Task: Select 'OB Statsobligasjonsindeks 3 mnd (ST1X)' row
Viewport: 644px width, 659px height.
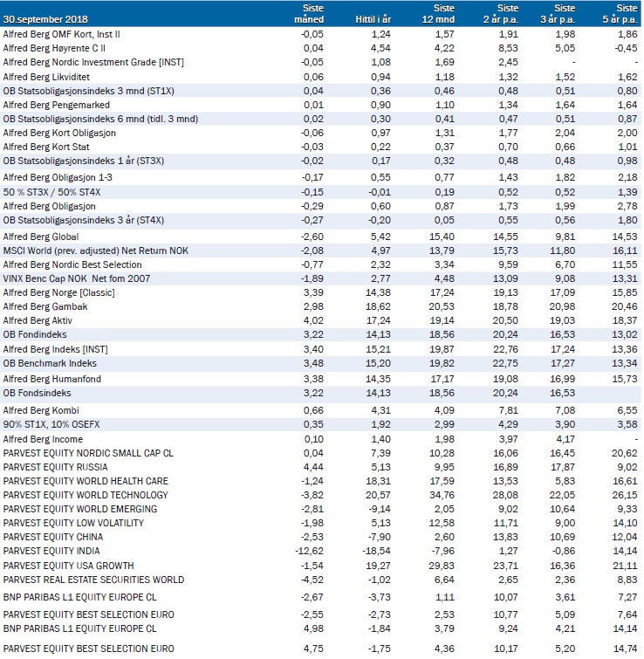Action: point(322,91)
